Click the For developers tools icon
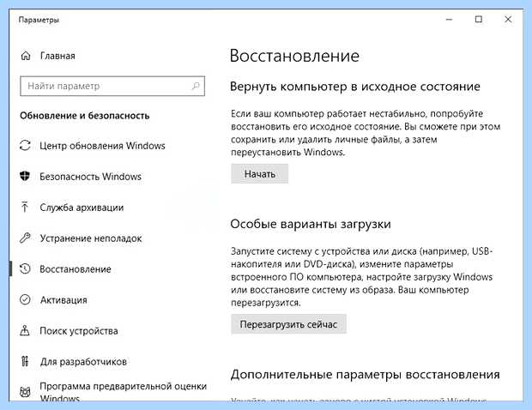 point(25,361)
